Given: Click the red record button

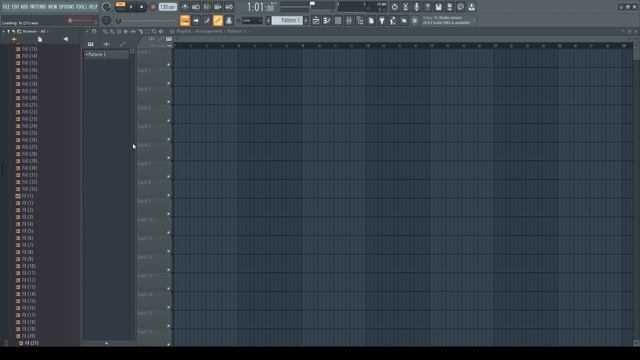Looking at the screenshot, I should click(x=153, y=7).
